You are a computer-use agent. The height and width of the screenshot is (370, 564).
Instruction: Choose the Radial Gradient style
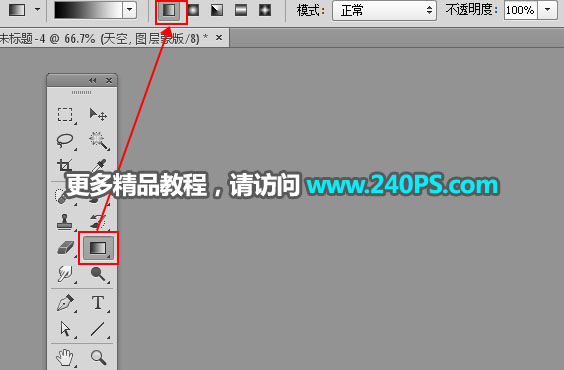point(194,10)
